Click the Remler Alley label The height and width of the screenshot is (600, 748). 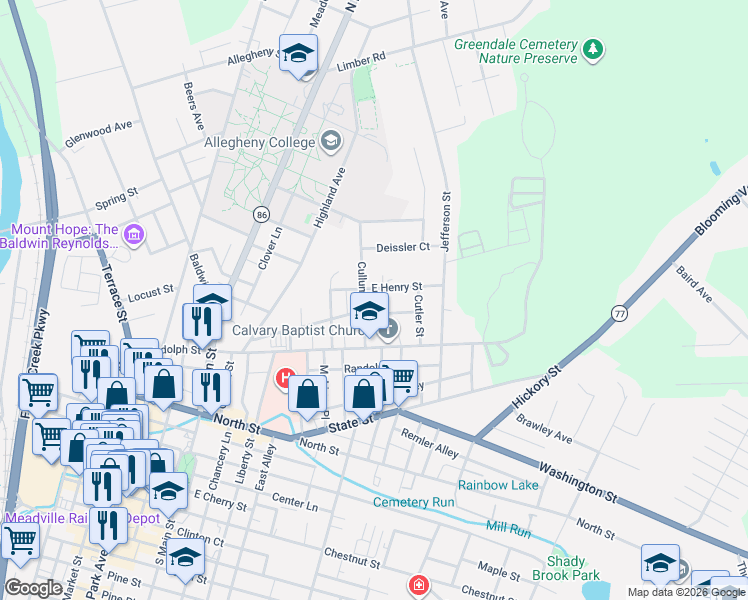point(429,443)
